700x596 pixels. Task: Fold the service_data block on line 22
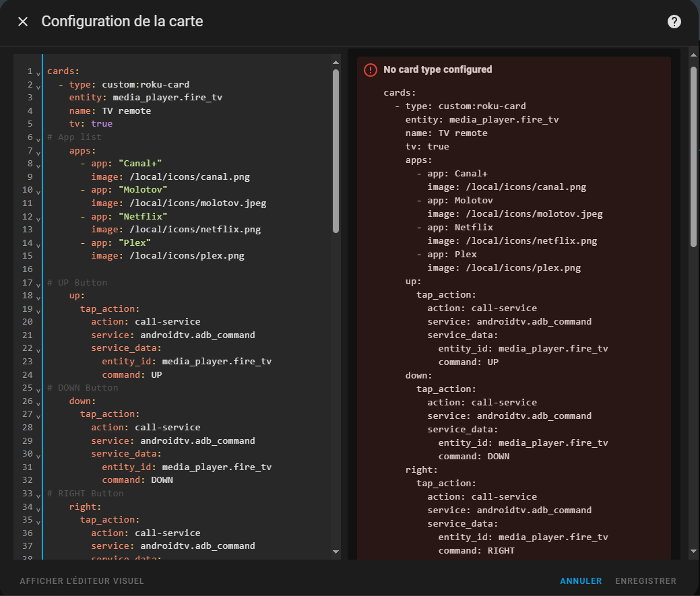pyautogui.click(x=38, y=350)
